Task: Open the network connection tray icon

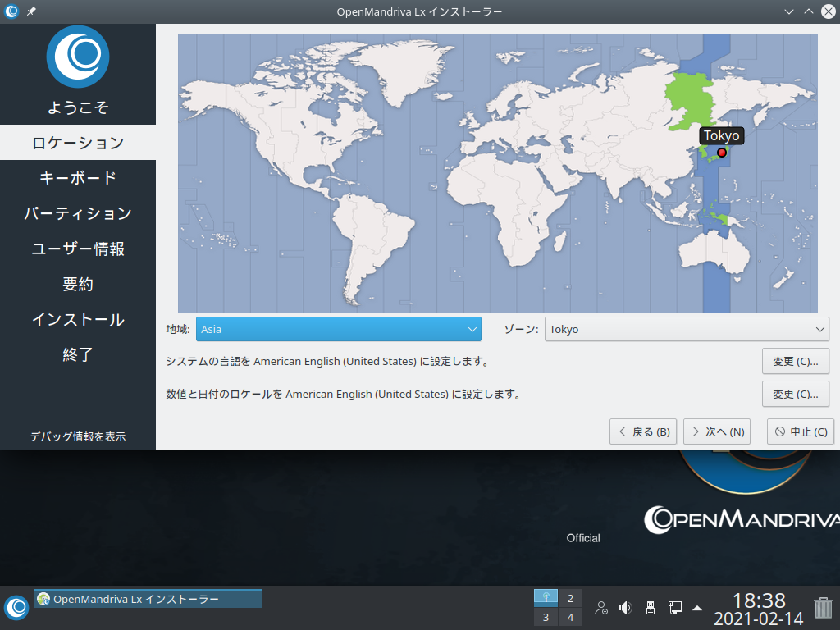Action: (x=674, y=608)
